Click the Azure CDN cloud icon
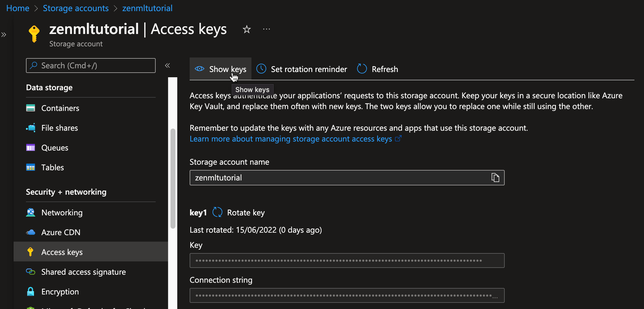 (x=31, y=232)
